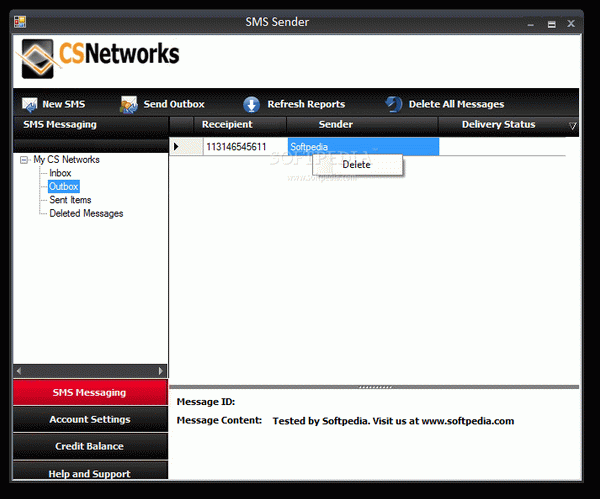Maximize the SMS Sender window

(551, 24)
